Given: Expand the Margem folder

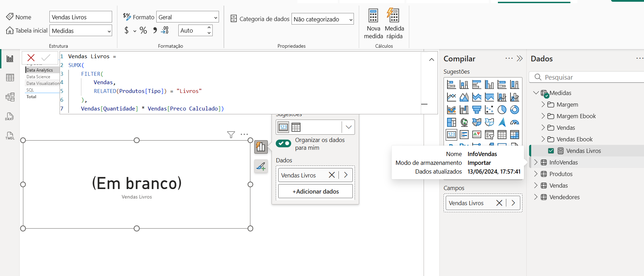Looking at the screenshot, I should point(543,105).
